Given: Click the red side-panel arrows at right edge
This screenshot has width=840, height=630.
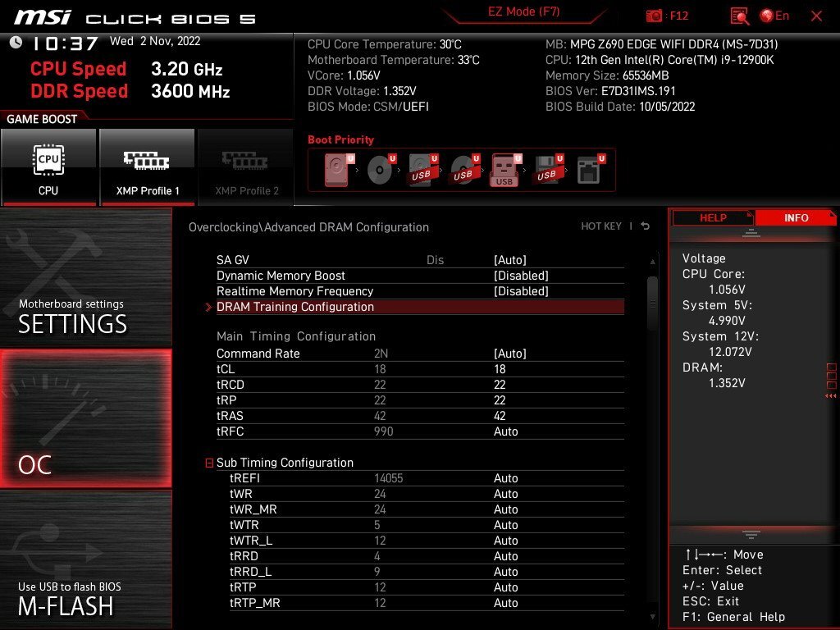Looking at the screenshot, I should 831,396.
